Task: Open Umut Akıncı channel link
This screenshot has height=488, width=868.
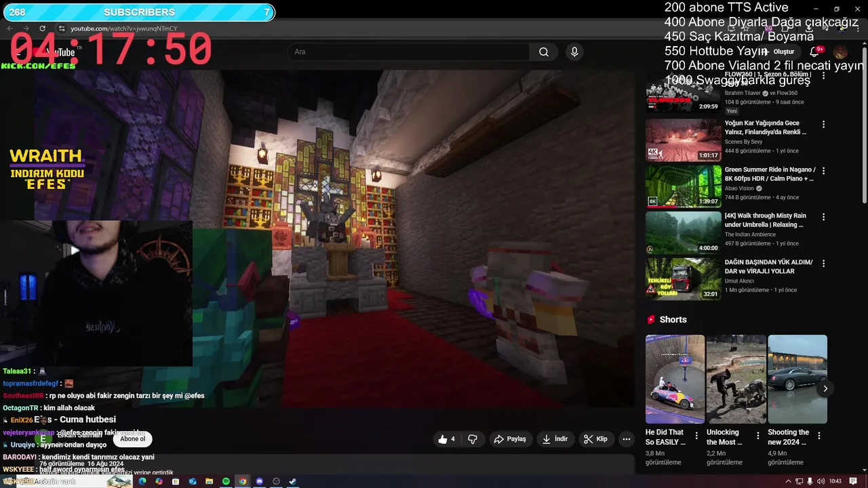Action: 739,281
